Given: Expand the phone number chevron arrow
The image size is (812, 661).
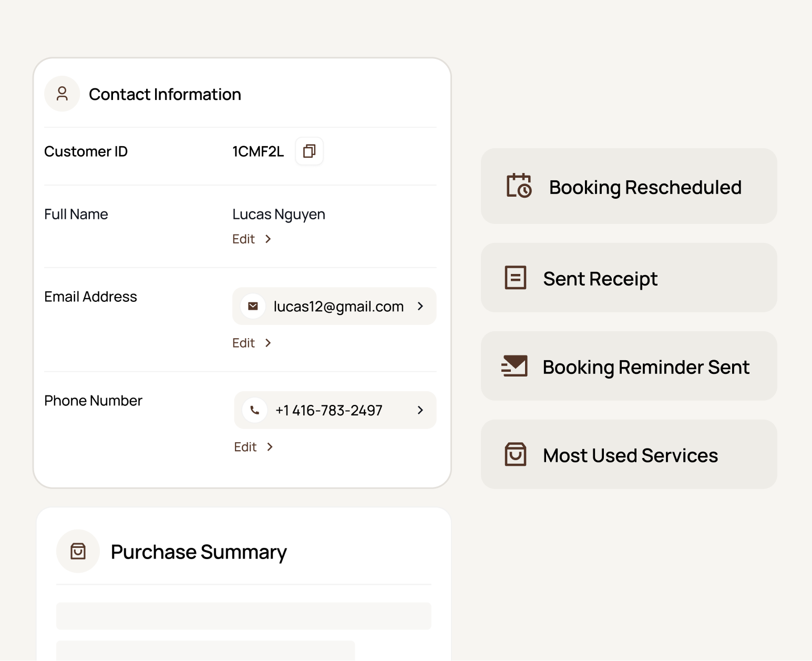Looking at the screenshot, I should click(420, 410).
